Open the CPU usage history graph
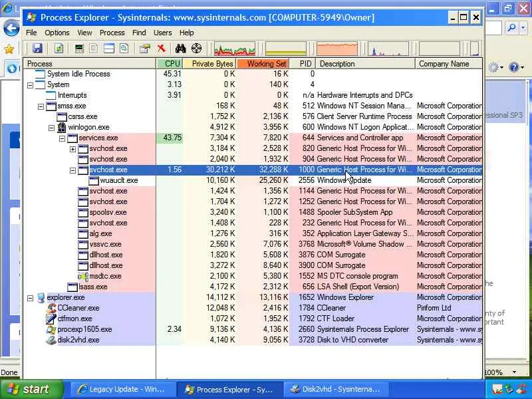Screen dimensions: 532x399 235,49
